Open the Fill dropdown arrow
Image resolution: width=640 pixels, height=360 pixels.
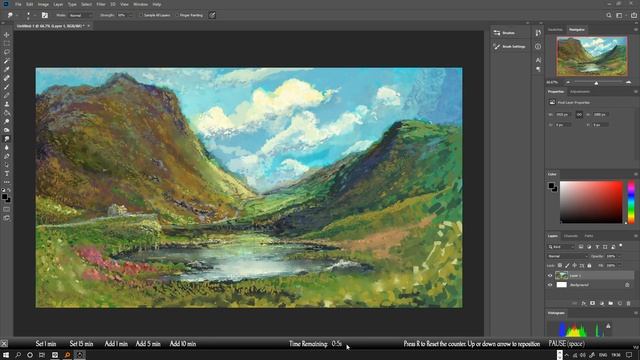619,266
